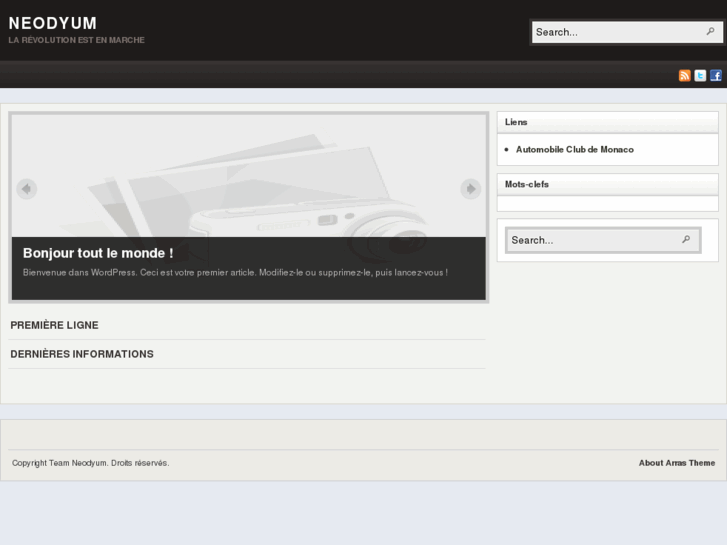Image resolution: width=727 pixels, height=545 pixels.
Task: Click the Liens widget title
Action: (x=516, y=122)
